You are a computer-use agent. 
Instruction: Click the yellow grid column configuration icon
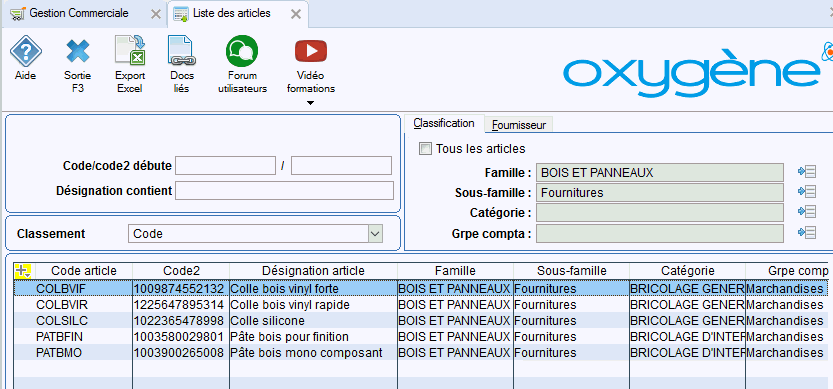click(23, 270)
